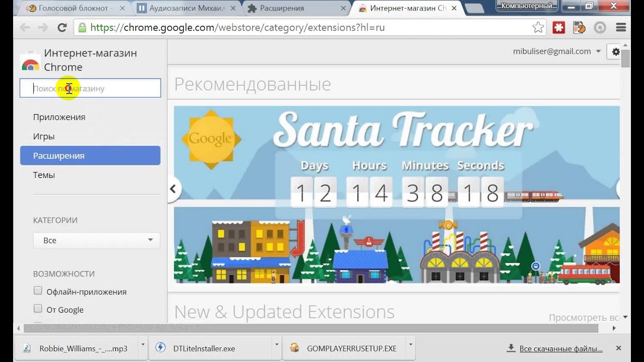Go to previous banner slide arrow
This screenshot has height=362, width=644.
coord(173,189)
